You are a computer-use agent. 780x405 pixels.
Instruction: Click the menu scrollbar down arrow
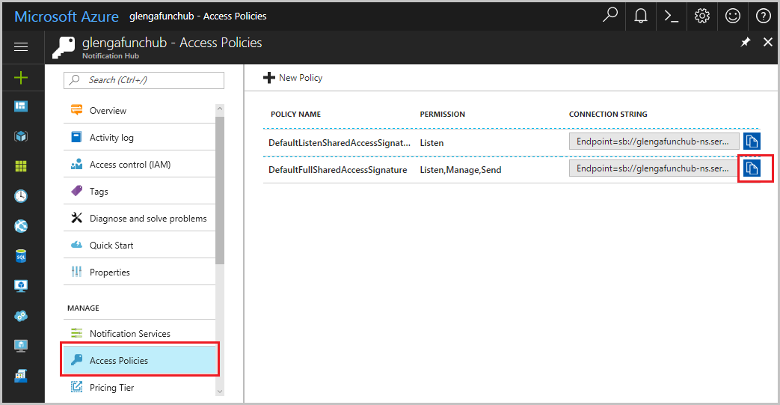click(x=220, y=391)
